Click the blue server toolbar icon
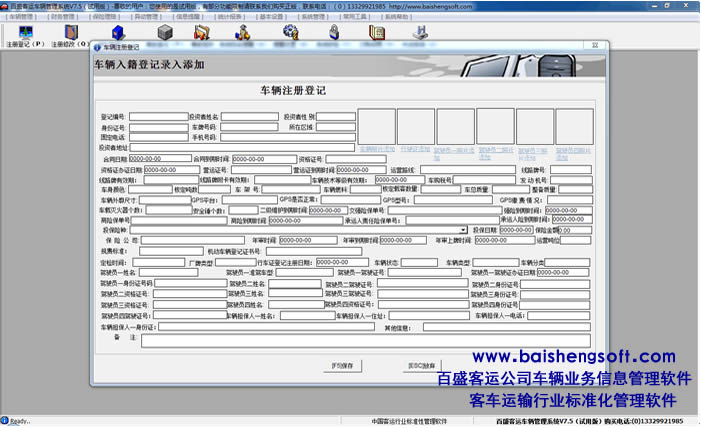The height and width of the screenshot is (428, 701). click(118, 33)
